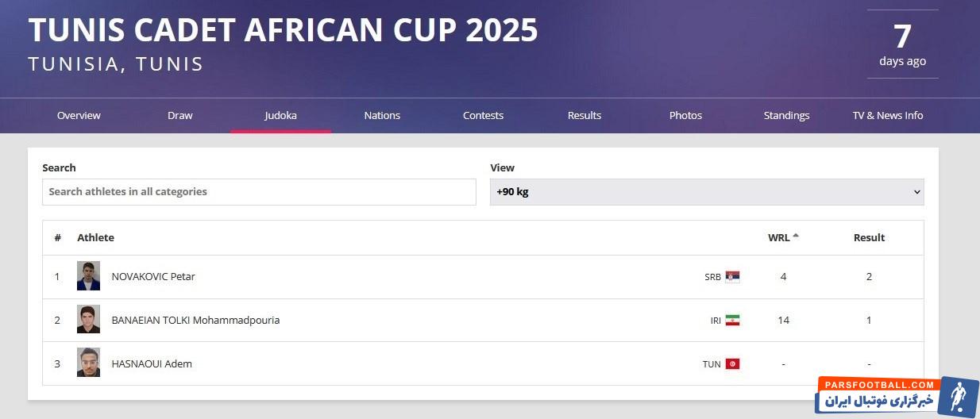Click Hasnaoui Adem's profile photo
The height and width of the screenshot is (419, 980).
(x=89, y=363)
